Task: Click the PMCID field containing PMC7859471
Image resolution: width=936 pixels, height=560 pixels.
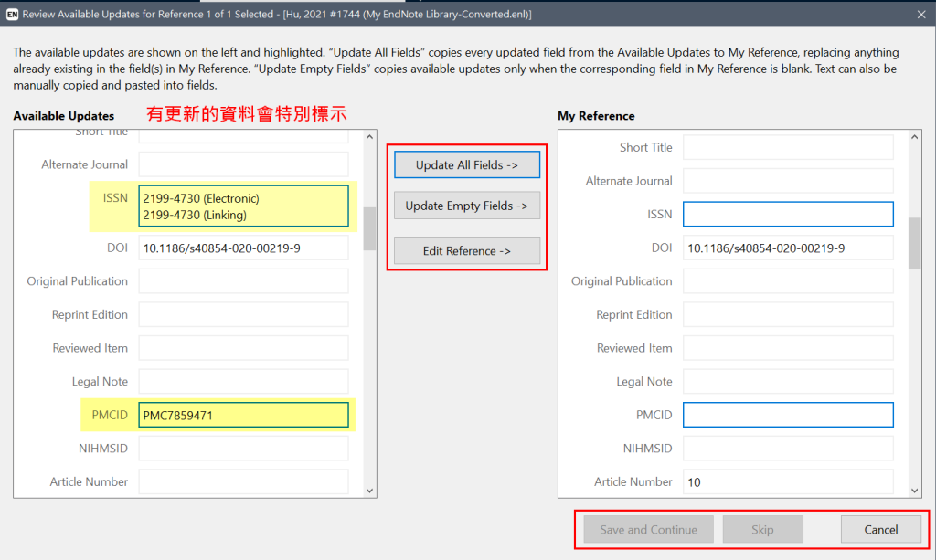Action: click(243, 415)
